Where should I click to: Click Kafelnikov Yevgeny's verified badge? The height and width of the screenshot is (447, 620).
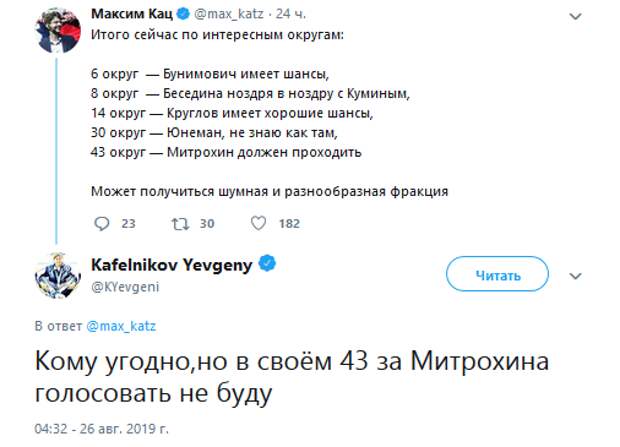[268, 264]
